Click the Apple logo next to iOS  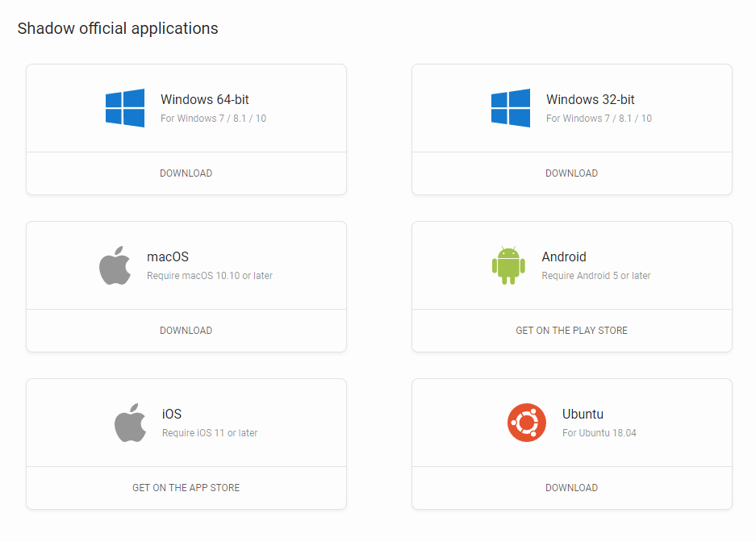coord(130,423)
